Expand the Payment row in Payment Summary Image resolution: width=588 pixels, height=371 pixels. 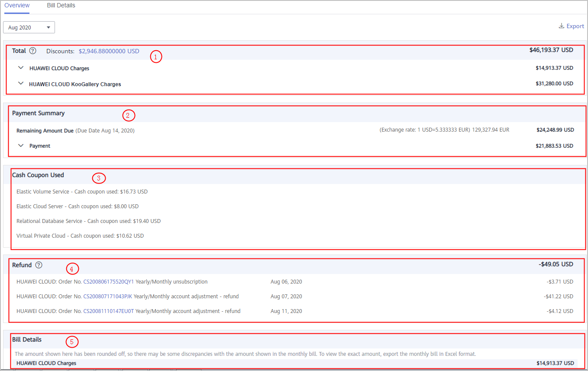coord(21,146)
